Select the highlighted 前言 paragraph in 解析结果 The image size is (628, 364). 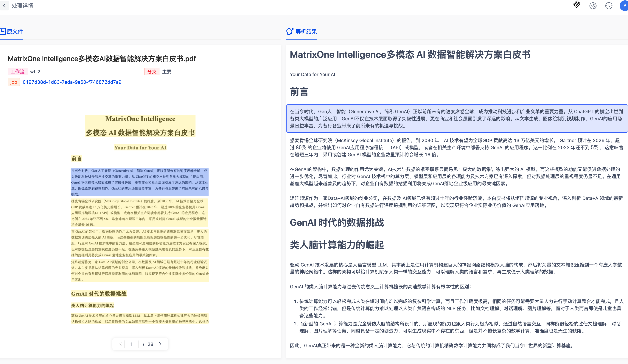(x=456, y=119)
